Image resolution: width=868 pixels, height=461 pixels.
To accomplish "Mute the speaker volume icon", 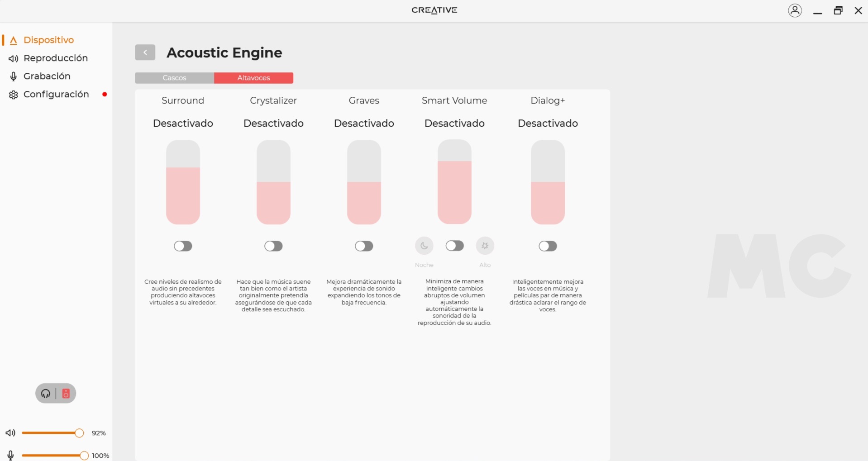I will [x=10, y=433].
